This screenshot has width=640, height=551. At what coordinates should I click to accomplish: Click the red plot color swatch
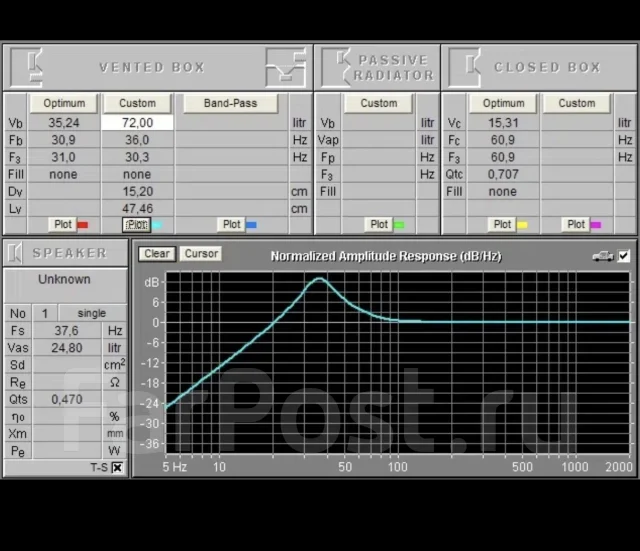[83, 225]
